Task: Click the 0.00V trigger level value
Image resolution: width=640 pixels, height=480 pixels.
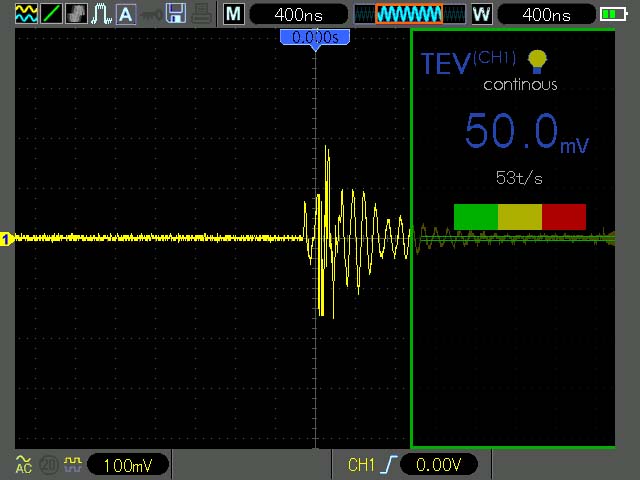Action: [438, 464]
